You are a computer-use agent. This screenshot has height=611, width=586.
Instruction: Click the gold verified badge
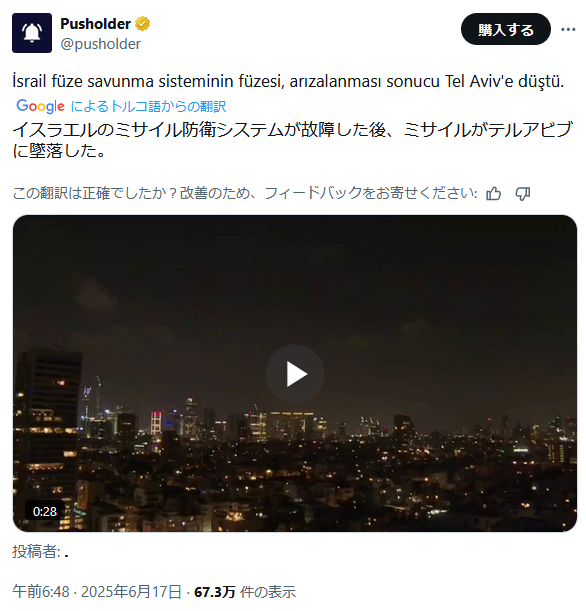(142, 24)
